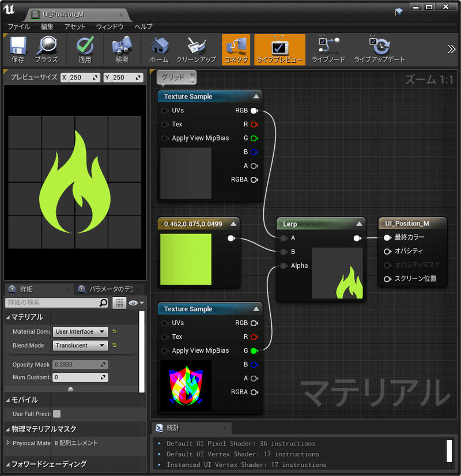Click the 詳細の検索 search field
Image resolution: width=461 pixels, height=476 pixels.
coord(56,303)
